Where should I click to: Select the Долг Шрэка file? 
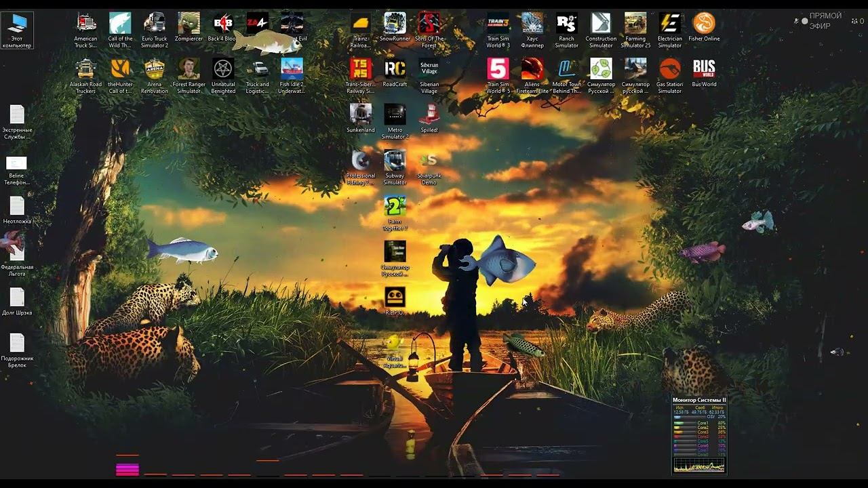tap(17, 302)
